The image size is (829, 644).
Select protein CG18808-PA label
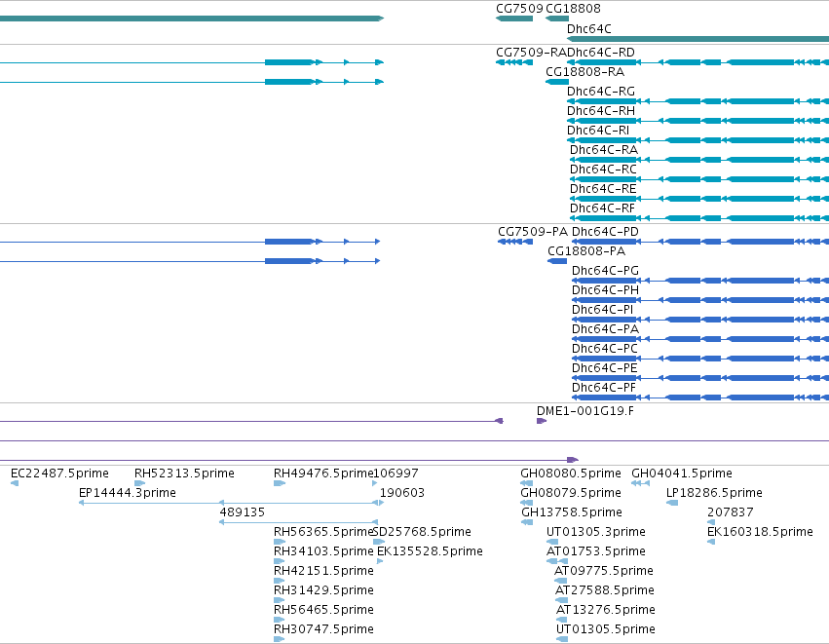pyautogui.click(x=586, y=251)
